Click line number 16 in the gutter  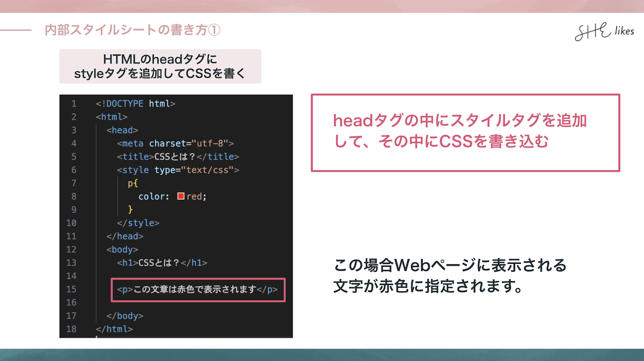point(71,303)
